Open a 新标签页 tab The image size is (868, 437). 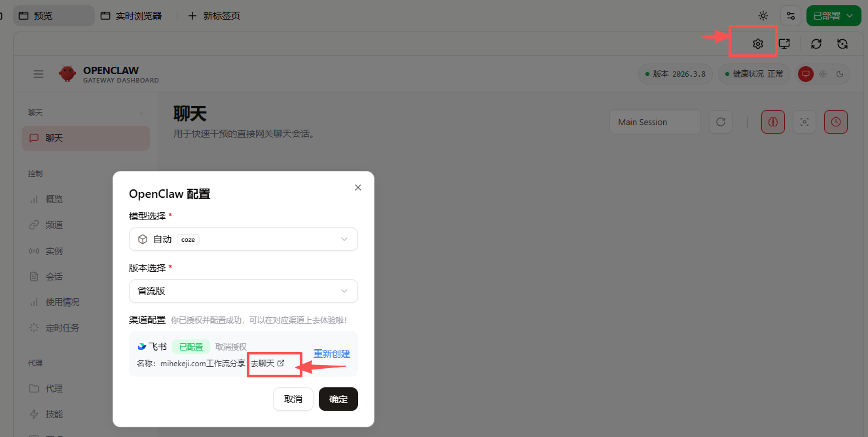coord(214,16)
